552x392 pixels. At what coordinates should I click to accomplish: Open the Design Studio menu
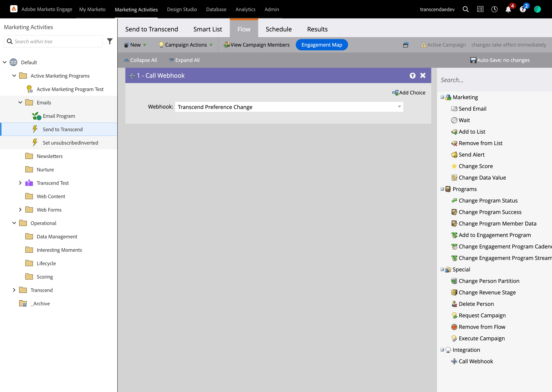[182, 9]
